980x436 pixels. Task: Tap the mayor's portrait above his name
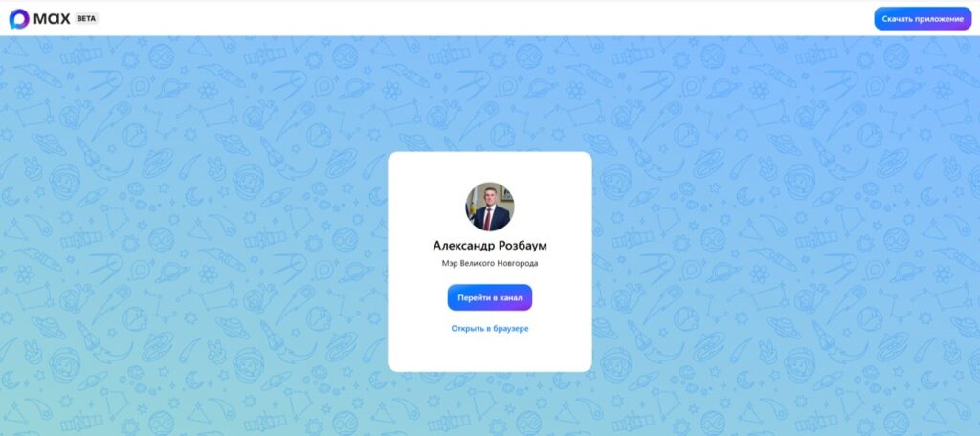pyautogui.click(x=489, y=207)
